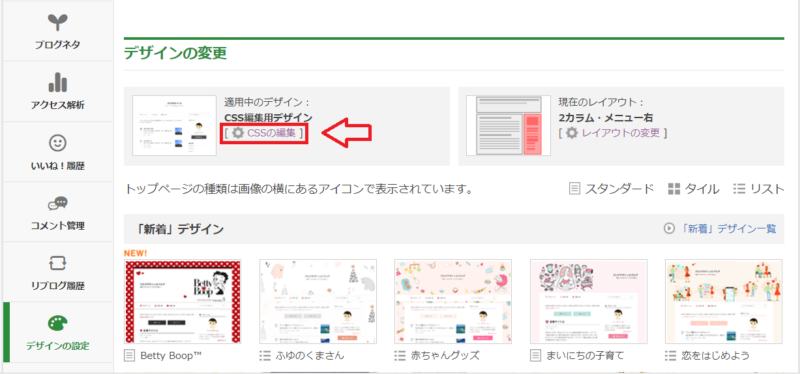
Task: Click the list icon beside 恋をはじめよう
Action: pos(670,355)
